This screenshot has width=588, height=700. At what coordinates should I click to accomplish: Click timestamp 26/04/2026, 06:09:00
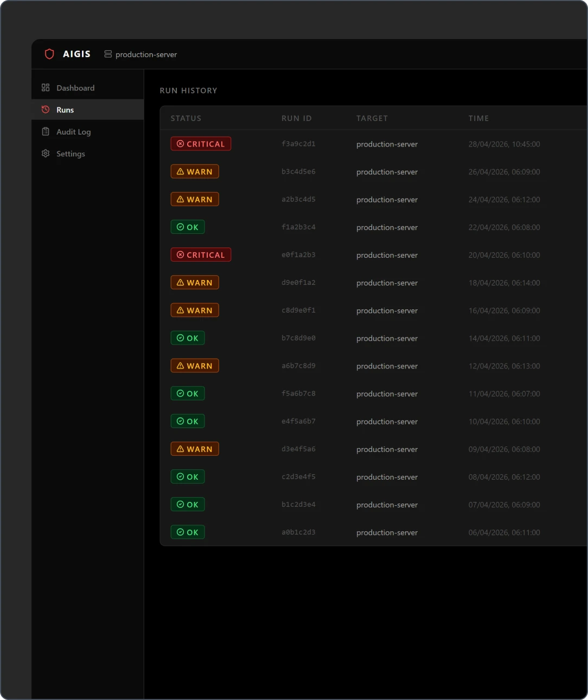[504, 171]
